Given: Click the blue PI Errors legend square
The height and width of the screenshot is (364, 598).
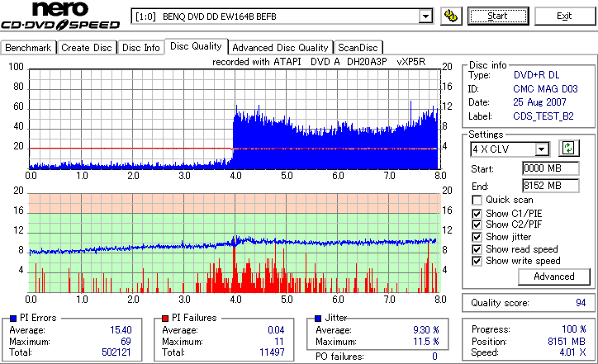Looking at the screenshot, I should click(x=13, y=319).
